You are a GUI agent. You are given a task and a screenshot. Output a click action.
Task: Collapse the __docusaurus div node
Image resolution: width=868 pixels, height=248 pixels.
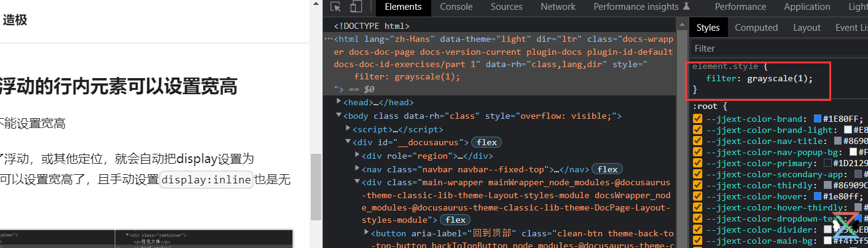click(348, 142)
